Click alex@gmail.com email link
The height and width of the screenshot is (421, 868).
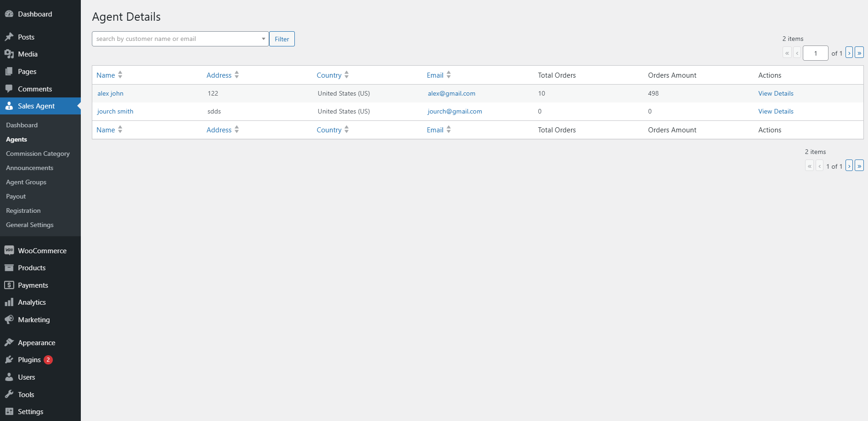[x=451, y=93]
